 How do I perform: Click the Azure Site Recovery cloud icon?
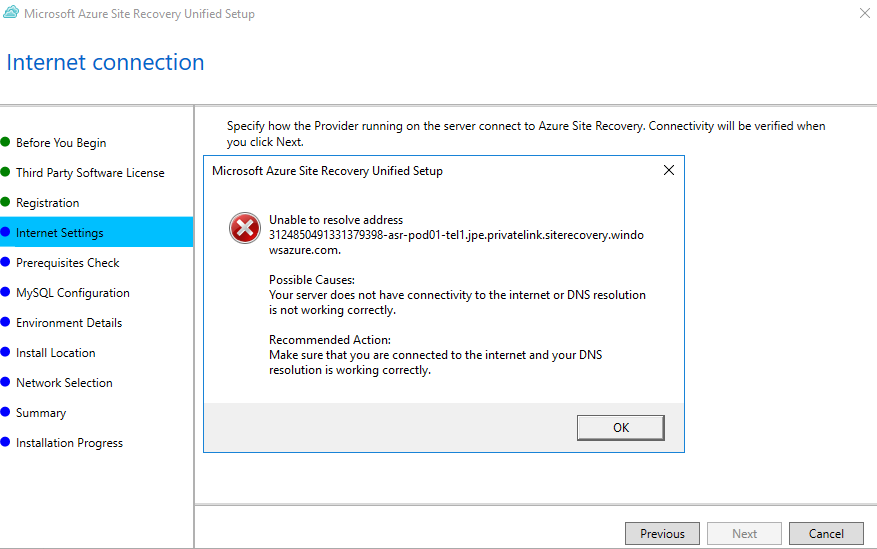tap(11, 12)
